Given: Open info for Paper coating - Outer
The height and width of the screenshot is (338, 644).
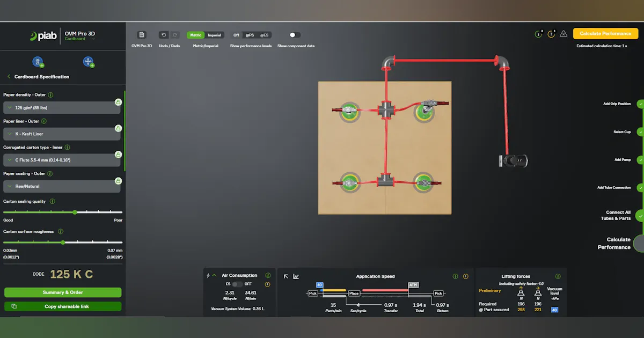Looking at the screenshot, I should pos(50,173).
